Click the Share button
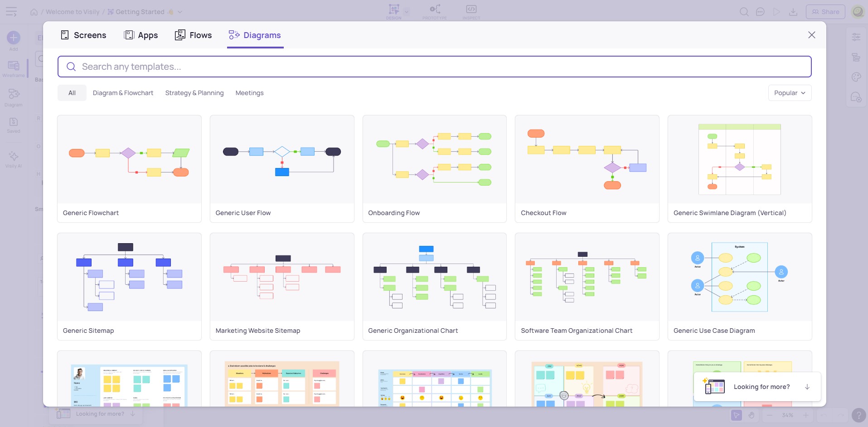The image size is (868, 427). coord(825,12)
